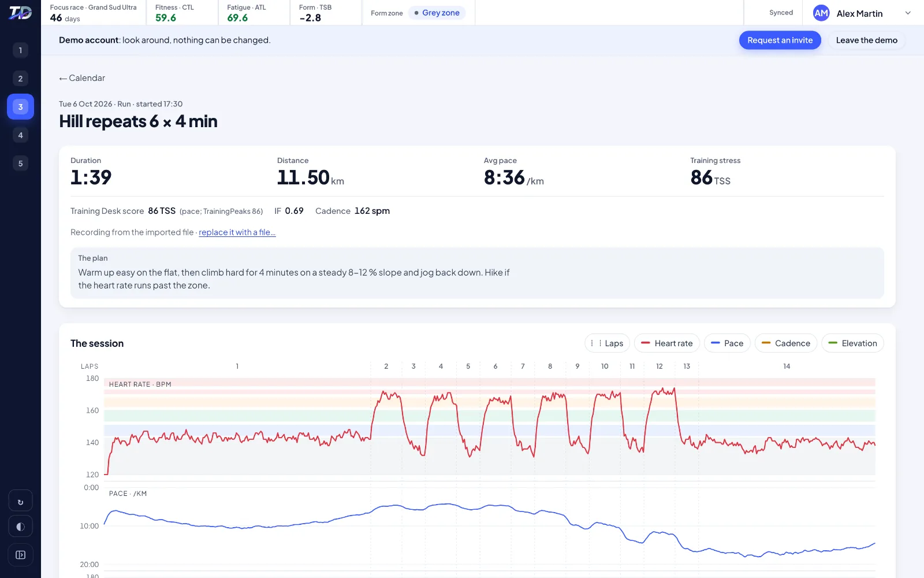Click Fatigue ATL value 69.6
The width and height of the screenshot is (924, 578).
(237, 18)
